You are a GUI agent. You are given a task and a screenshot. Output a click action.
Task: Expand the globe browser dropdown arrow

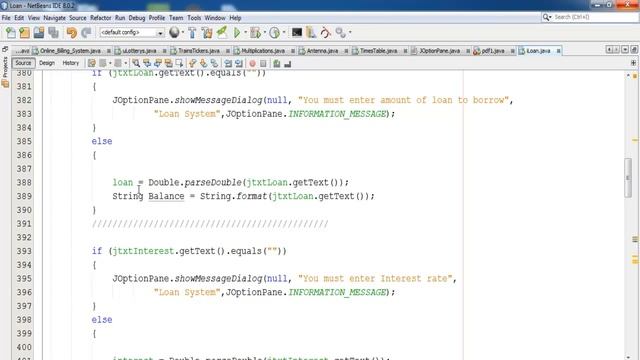[182, 32]
